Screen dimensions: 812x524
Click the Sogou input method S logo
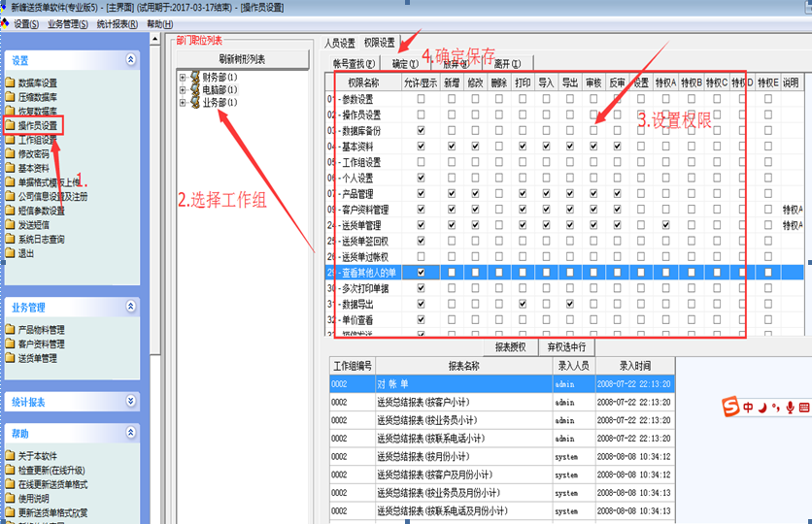pyautogui.click(x=730, y=407)
